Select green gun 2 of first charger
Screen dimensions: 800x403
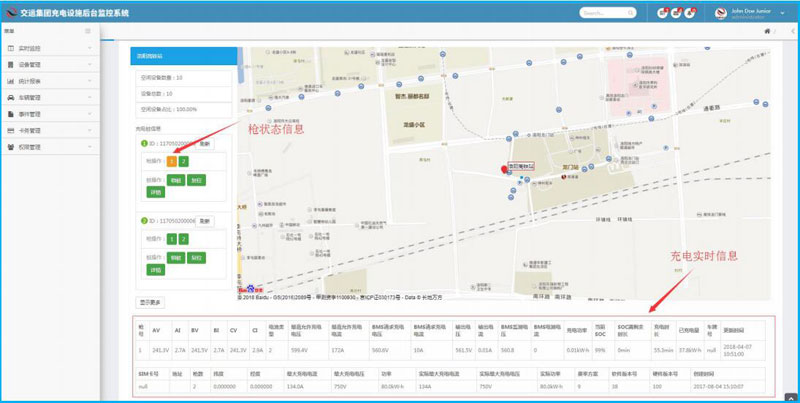pyautogui.click(x=183, y=160)
